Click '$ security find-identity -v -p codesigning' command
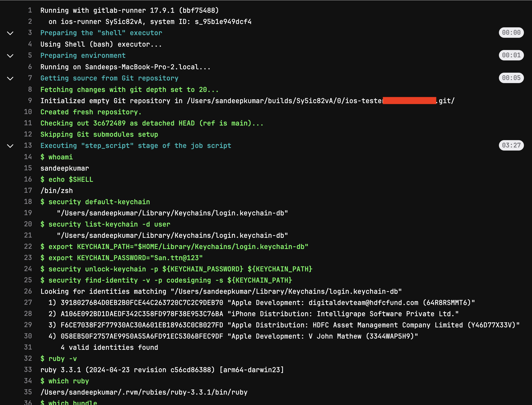532x405 pixels. (166, 280)
